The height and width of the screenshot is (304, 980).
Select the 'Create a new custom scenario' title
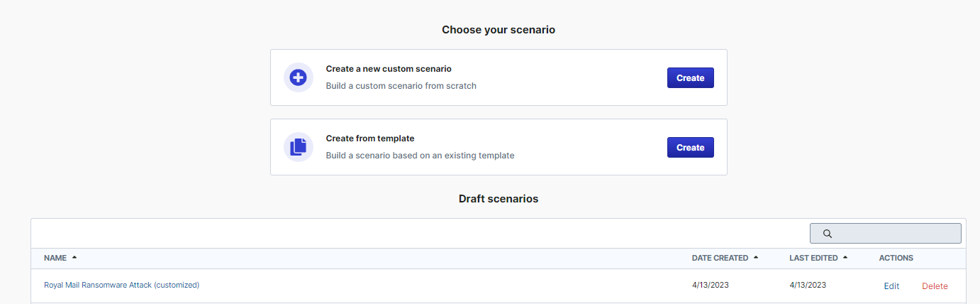(389, 69)
